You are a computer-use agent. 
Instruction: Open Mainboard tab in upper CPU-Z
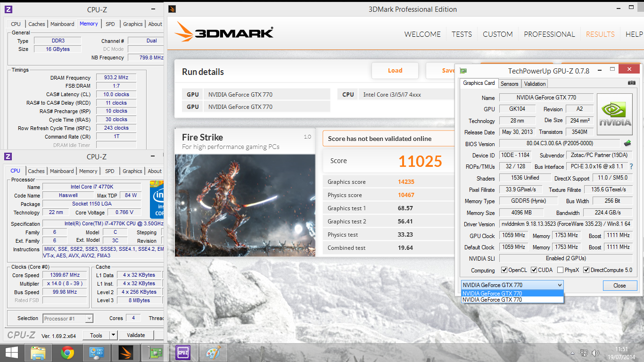tap(62, 24)
